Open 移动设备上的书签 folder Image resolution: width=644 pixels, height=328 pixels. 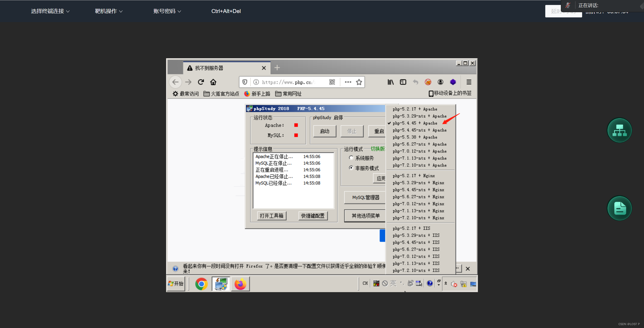450,93
